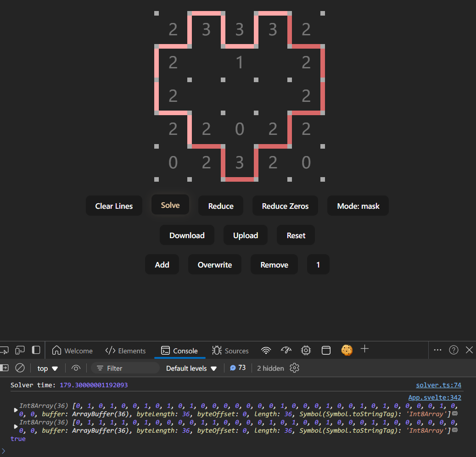Click the Reduce Zeros button
This screenshot has width=476, height=457.
285,206
